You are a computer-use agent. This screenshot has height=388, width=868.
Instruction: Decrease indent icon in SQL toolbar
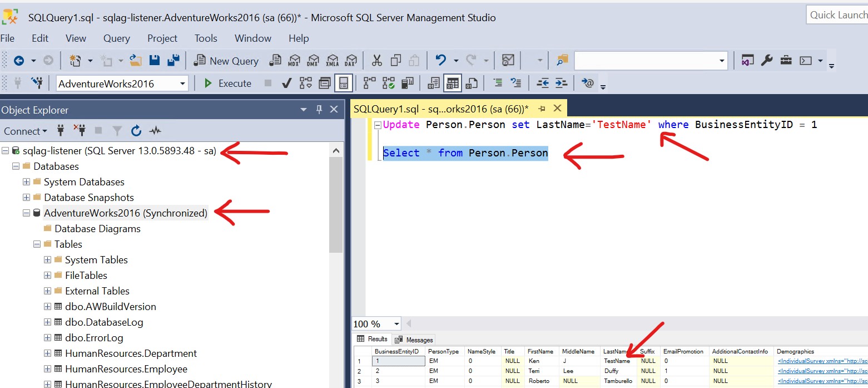click(x=543, y=84)
